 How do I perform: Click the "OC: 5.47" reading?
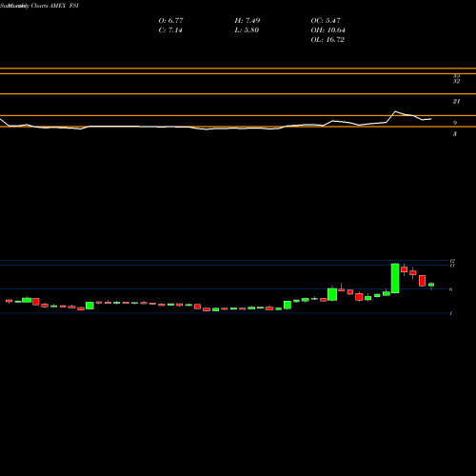click(326, 21)
